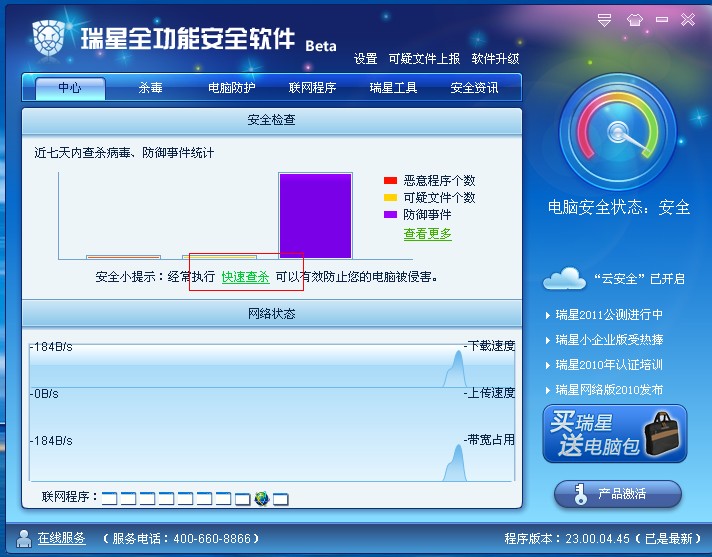The width and height of the screenshot is (712, 557).
Task: Click the Rising lion shield logo
Action: pyautogui.click(x=49, y=38)
